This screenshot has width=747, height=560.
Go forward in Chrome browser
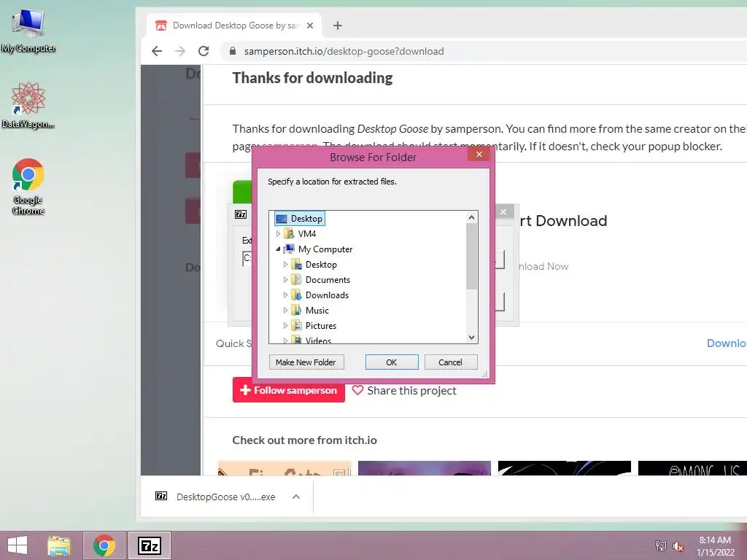(180, 51)
